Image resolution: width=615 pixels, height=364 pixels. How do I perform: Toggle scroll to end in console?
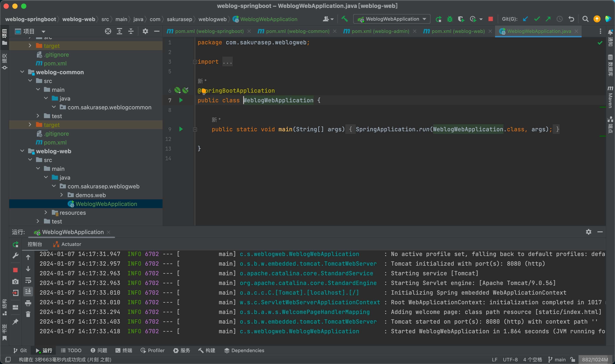(x=28, y=291)
